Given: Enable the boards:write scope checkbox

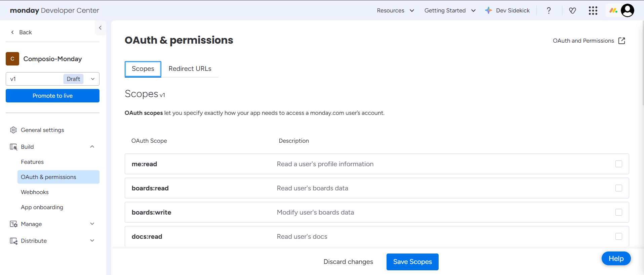Looking at the screenshot, I should point(619,212).
